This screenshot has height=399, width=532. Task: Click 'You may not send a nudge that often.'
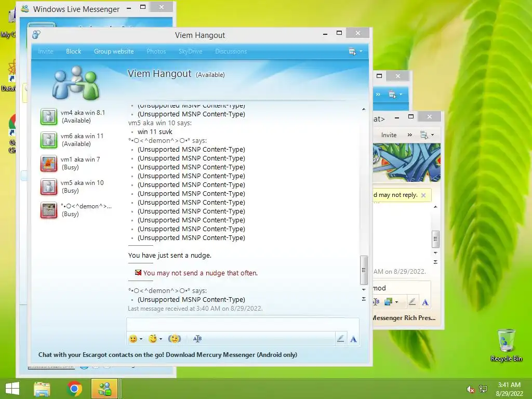click(x=200, y=273)
